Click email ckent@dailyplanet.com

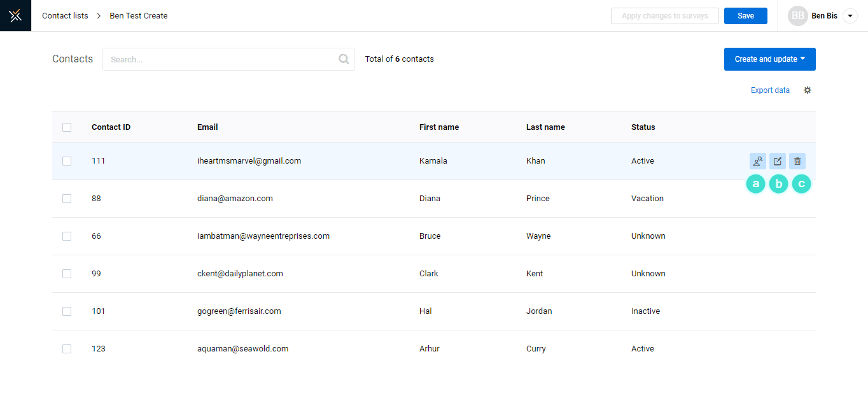click(x=240, y=274)
